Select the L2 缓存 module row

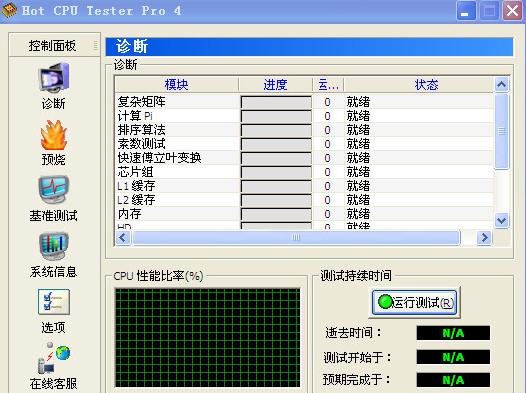click(304, 200)
